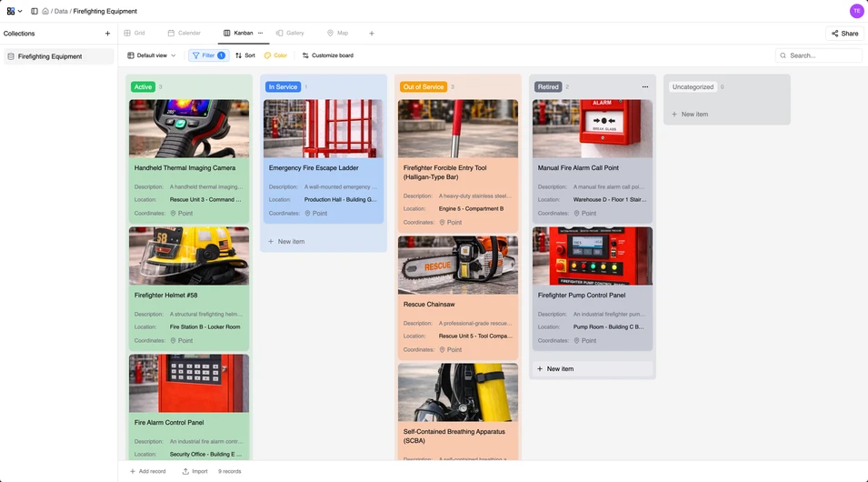The height and width of the screenshot is (482, 868).
Task: Open Fire Alarm Control Panel image
Action: [189, 384]
